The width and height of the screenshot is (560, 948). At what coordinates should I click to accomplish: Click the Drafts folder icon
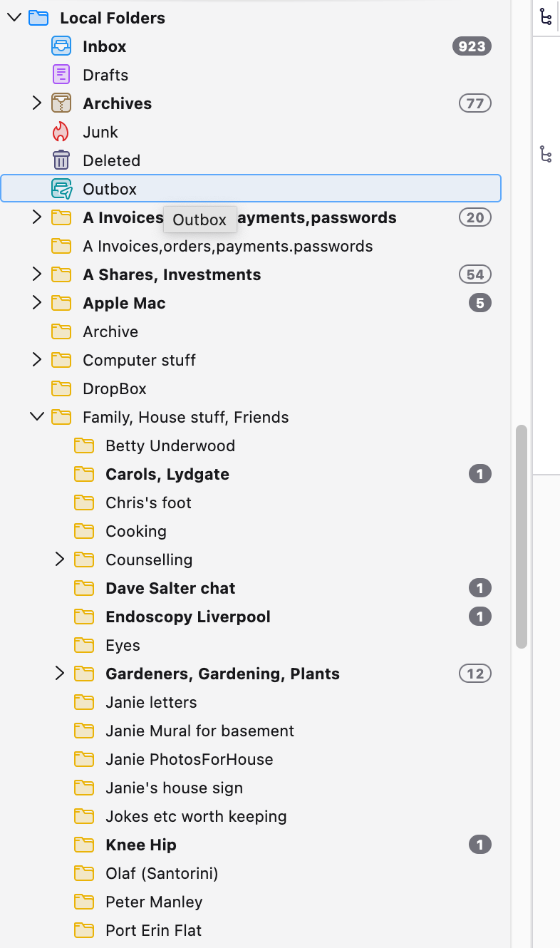(x=62, y=75)
